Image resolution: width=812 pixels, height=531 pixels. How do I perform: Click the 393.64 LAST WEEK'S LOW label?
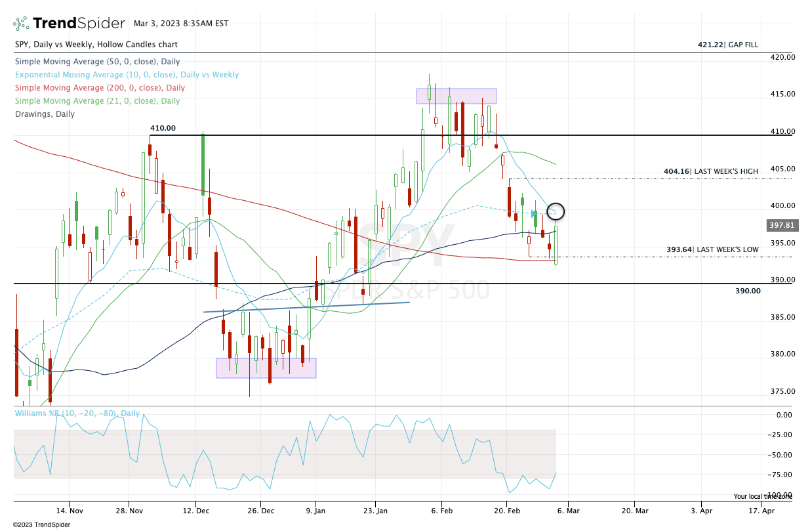[712, 249]
